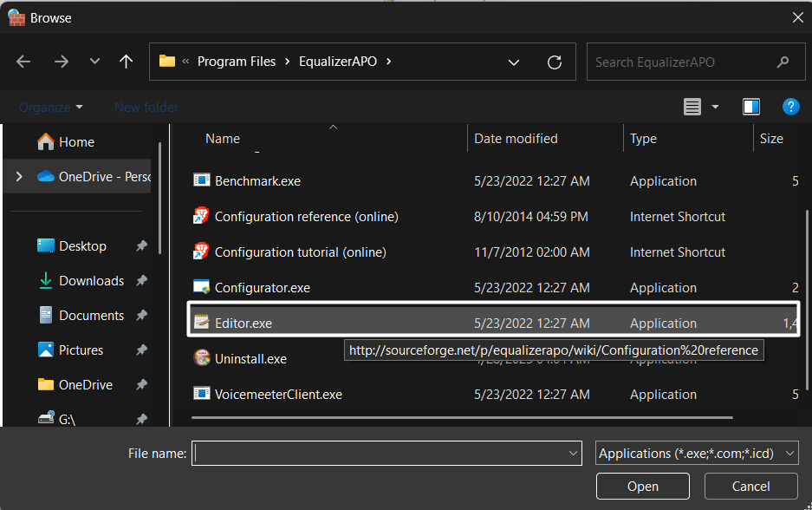Open the file type filter dropdown

click(x=697, y=454)
